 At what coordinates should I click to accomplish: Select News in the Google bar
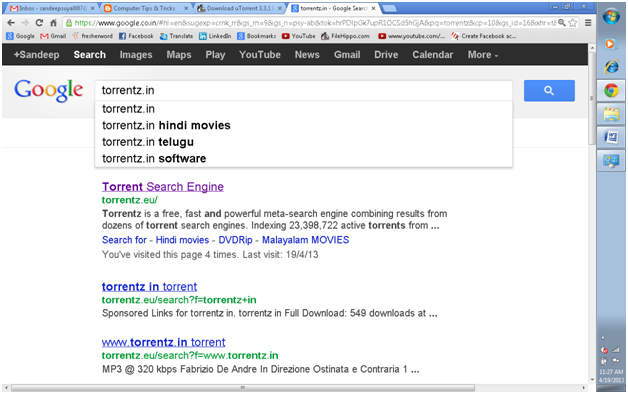[x=307, y=55]
